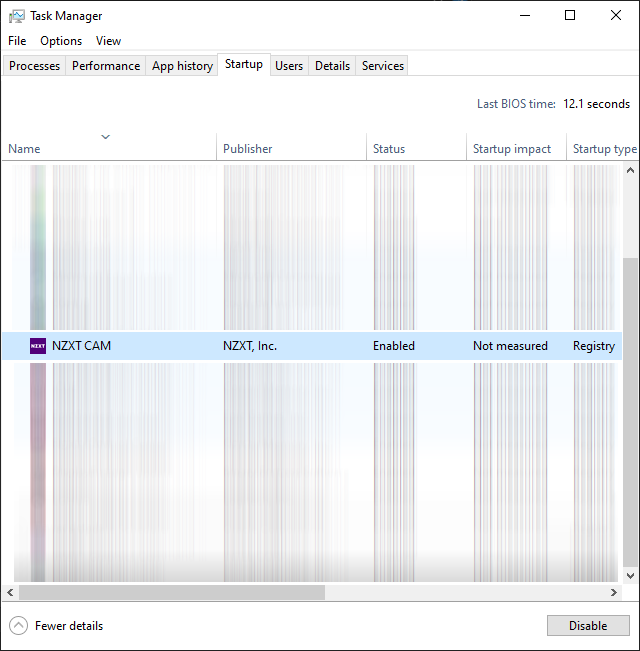
Task: Click the Task Manager title bar icon
Action: 17,16
